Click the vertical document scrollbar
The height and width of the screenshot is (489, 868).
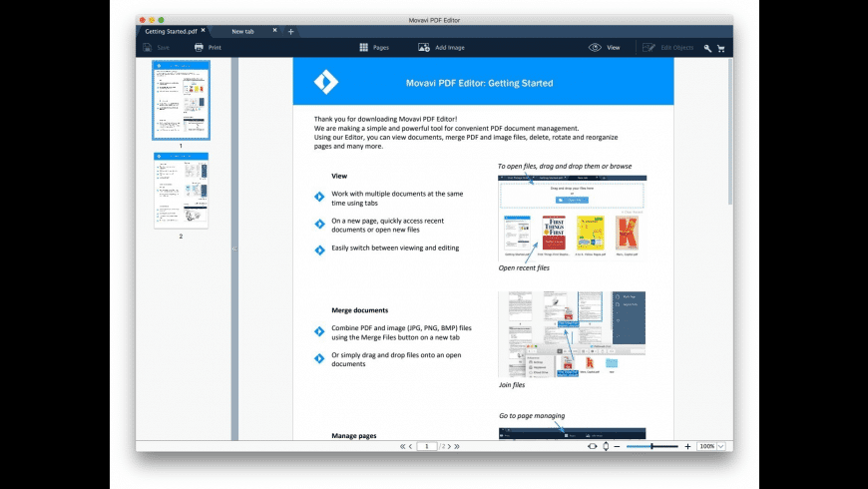[x=730, y=132]
